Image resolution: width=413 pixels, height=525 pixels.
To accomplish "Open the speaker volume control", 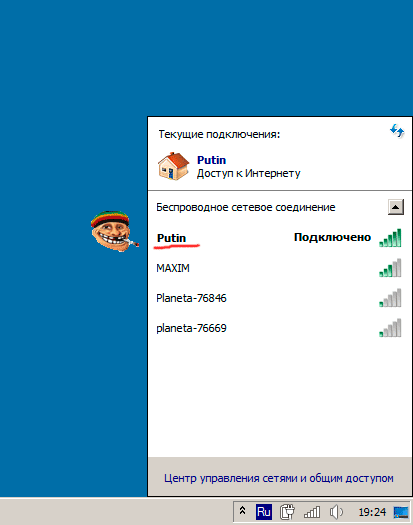I will pyautogui.click(x=336, y=512).
